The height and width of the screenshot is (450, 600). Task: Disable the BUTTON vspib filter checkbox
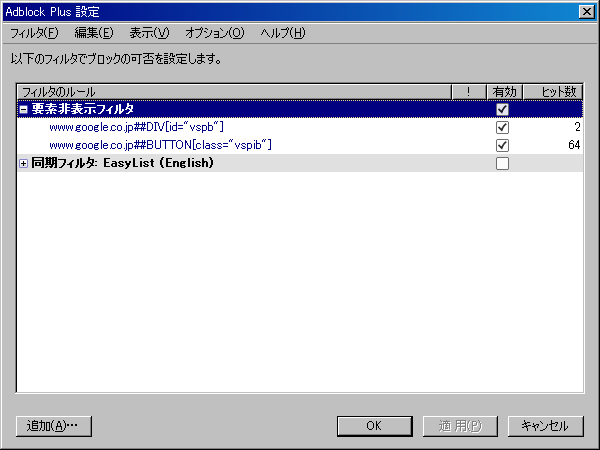pyautogui.click(x=502, y=145)
